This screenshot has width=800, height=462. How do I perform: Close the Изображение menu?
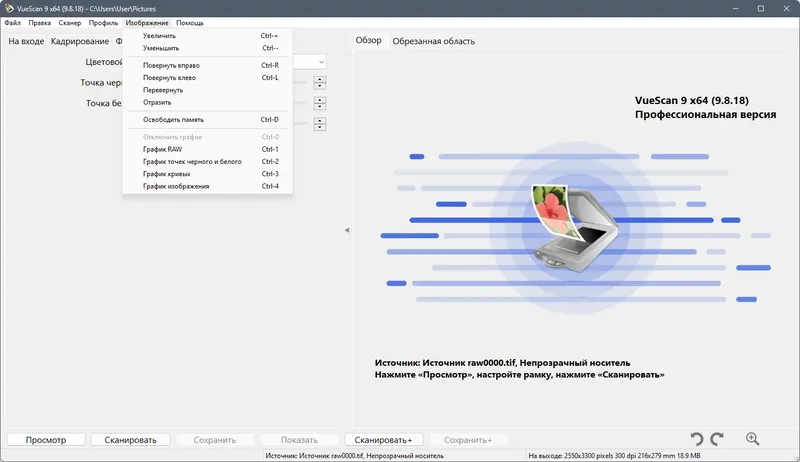[147, 23]
